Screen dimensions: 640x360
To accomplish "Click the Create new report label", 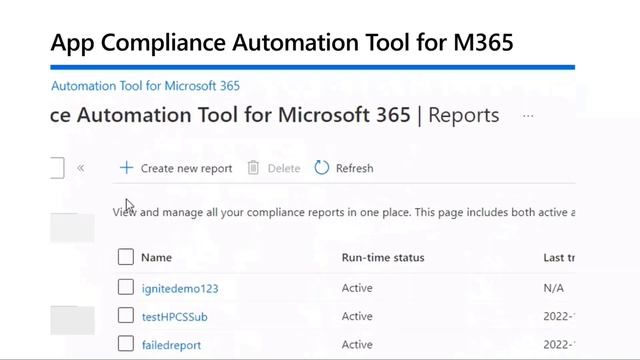I will click(x=187, y=168).
